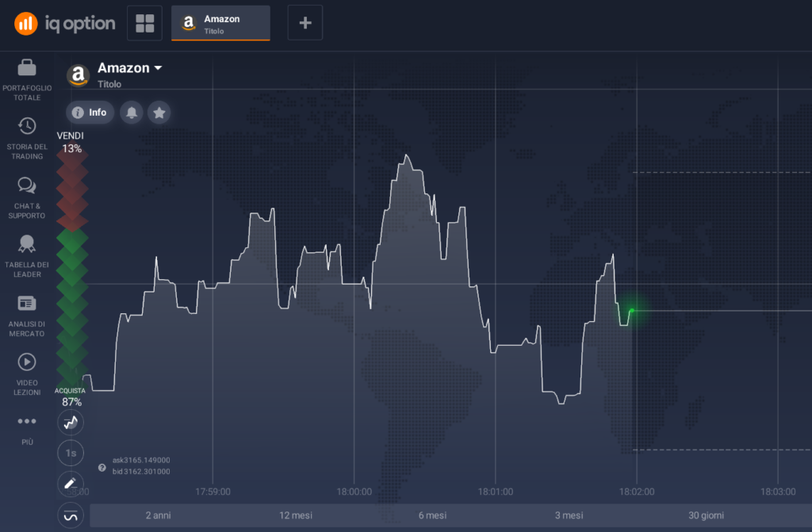This screenshot has height=532, width=812.
Task: Select the 6 mesi time range
Action: 432,515
